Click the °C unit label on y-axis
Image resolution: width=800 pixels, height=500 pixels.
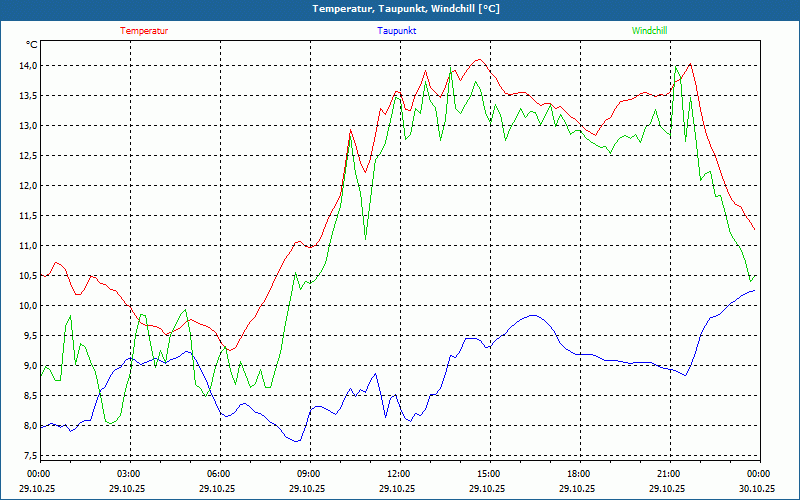click(x=32, y=45)
